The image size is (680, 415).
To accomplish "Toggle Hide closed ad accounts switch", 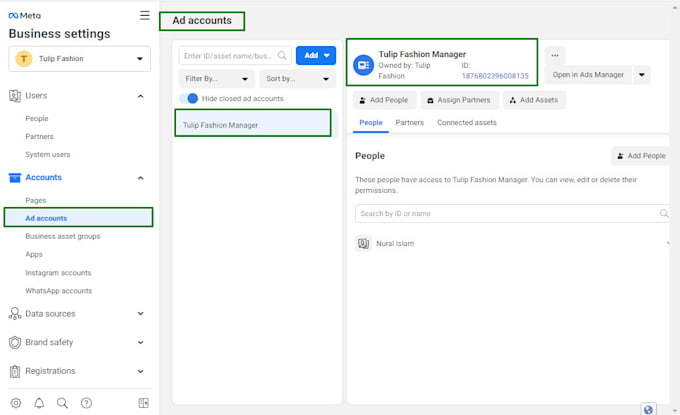I will (x=189, y=98).
